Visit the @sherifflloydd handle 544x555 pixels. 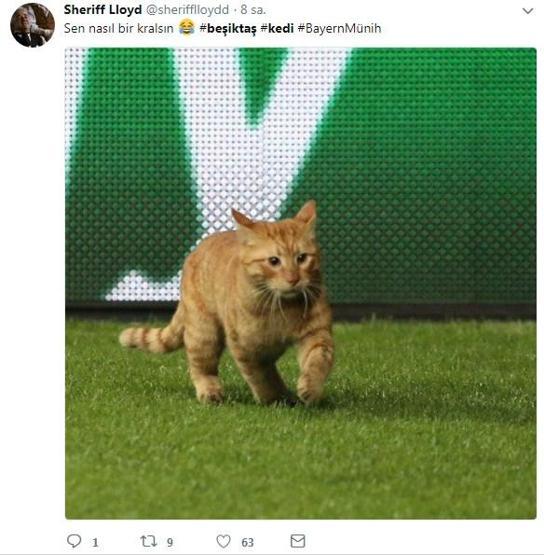pyautogui.click(x=187, y=10)
